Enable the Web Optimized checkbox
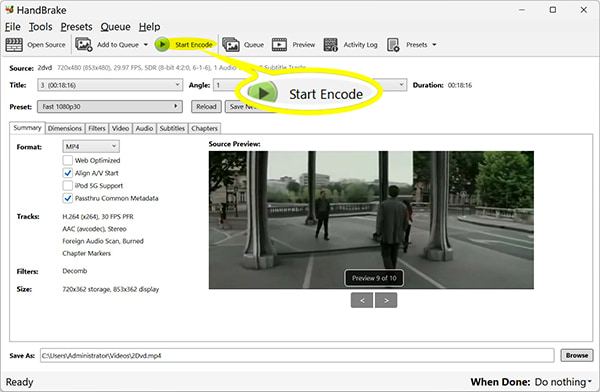600x392 pixels. [68, 160]
